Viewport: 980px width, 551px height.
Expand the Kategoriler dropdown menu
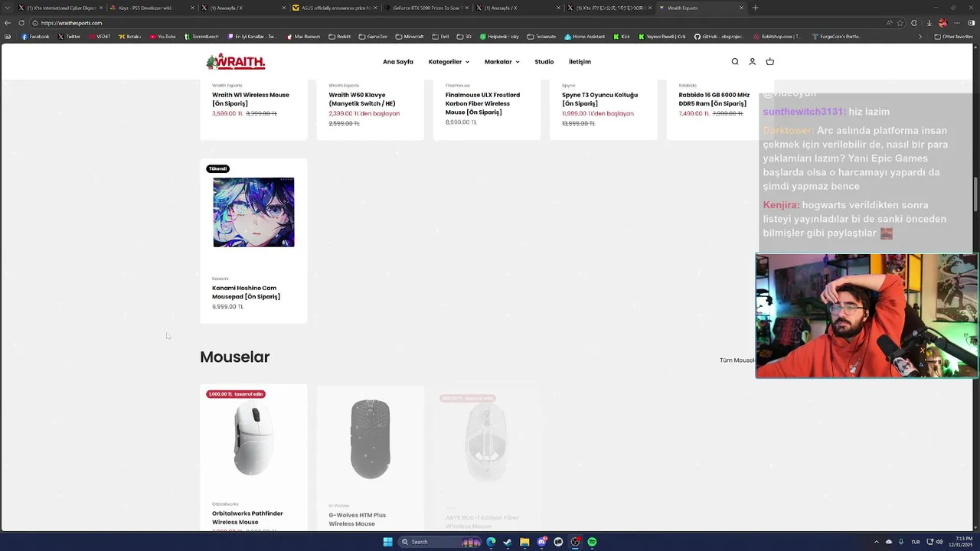coord(449,62)
